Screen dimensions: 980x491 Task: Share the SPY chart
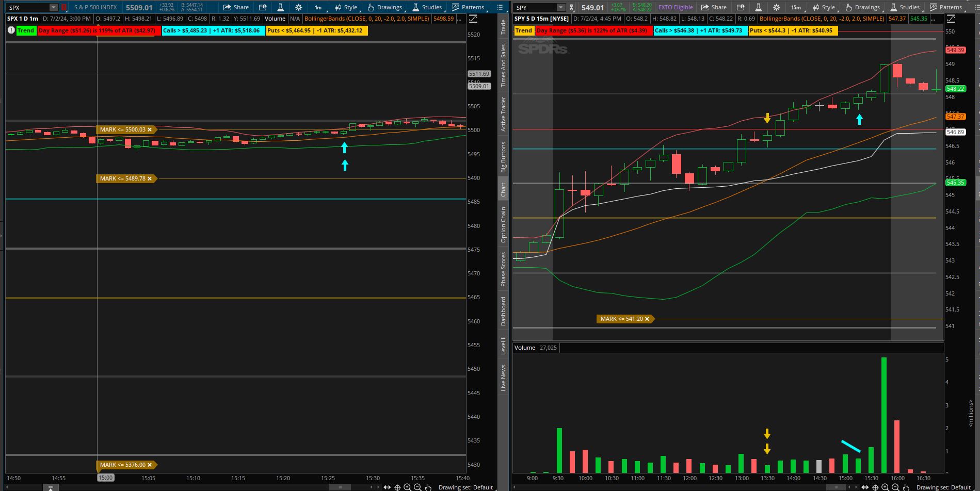[714, 7]
